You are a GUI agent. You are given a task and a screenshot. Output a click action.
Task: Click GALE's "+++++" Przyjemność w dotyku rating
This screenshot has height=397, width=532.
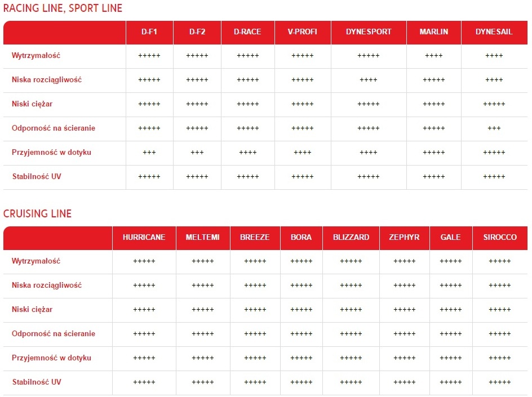click(451, 358)
